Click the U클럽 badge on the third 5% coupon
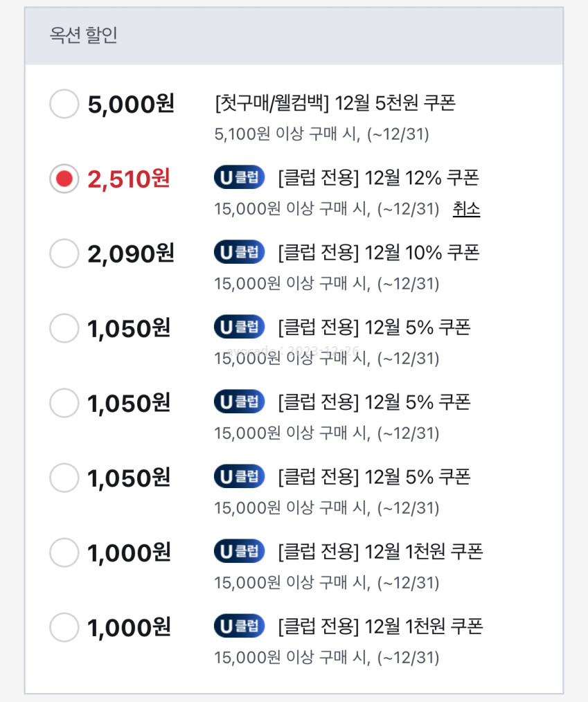The width and height of the screenshot is (588, 702). (x=239, y=476)
